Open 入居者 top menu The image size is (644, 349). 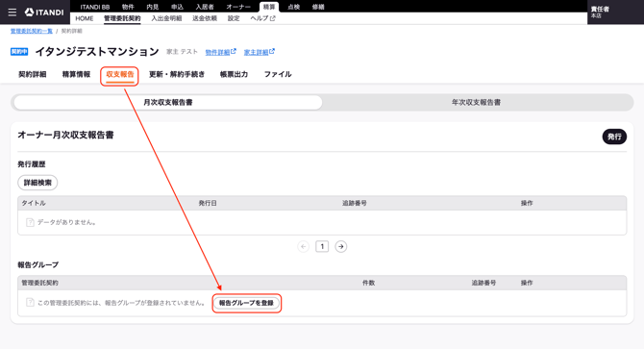click(205, 7)
